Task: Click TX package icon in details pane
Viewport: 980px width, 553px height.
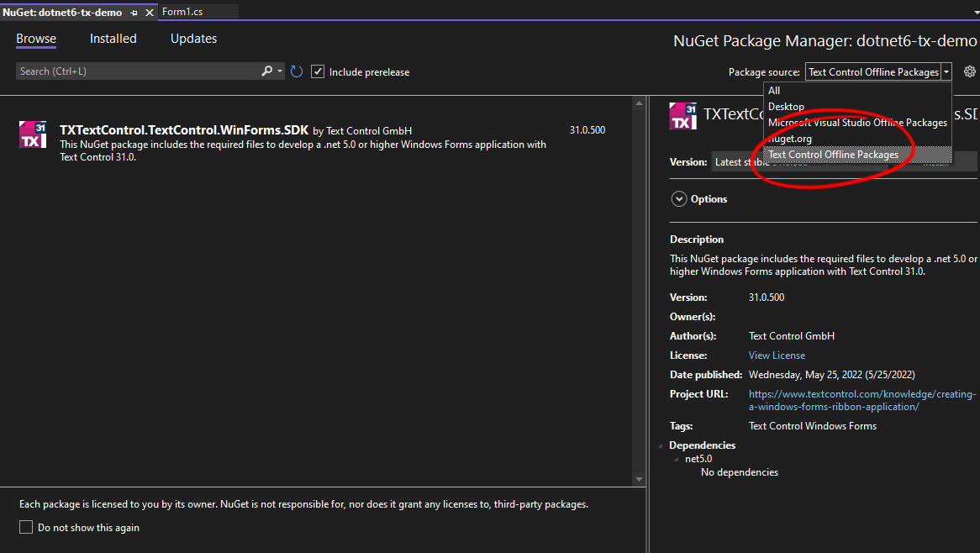Action: (682, 116)
